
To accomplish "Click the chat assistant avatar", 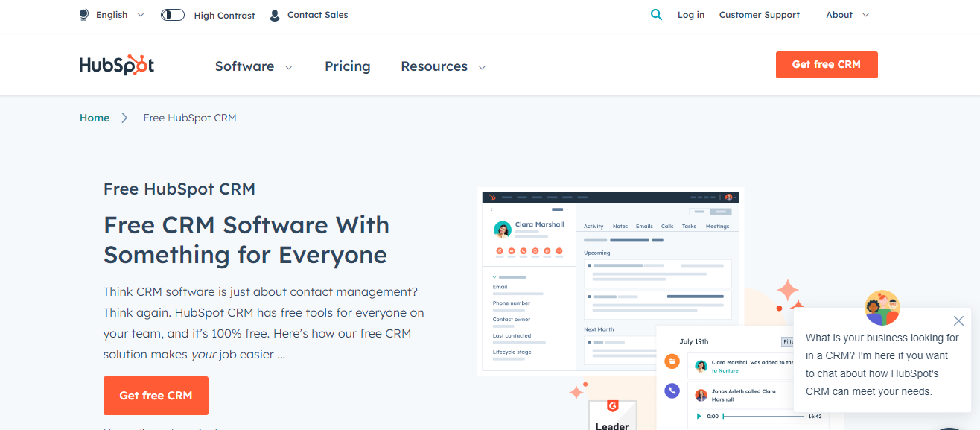I will pyautogui.click(x=882, y=308).
